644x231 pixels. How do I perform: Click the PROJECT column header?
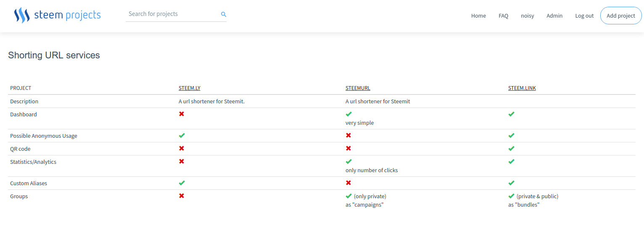pos(21,88)
